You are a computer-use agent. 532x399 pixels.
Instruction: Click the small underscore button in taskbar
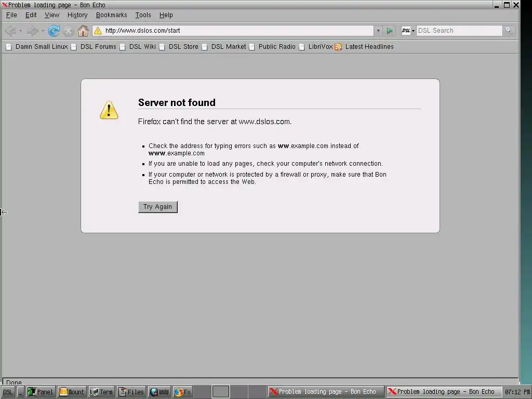(x=20, y=392)
